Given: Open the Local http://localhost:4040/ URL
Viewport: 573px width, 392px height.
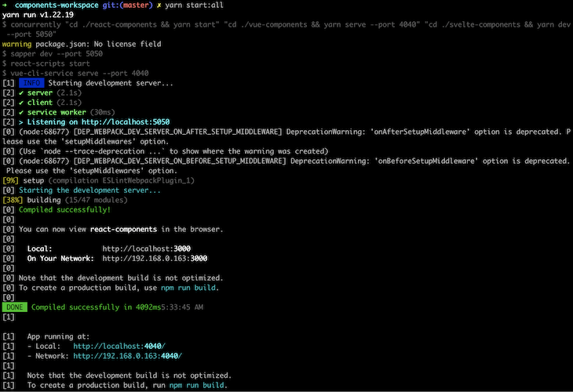Looking at the screenshot, I should 119,346.
